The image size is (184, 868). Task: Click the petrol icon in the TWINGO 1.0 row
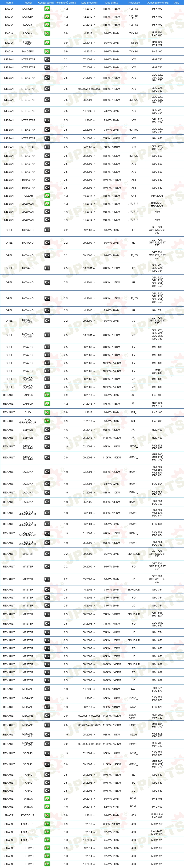click(47, 807)
